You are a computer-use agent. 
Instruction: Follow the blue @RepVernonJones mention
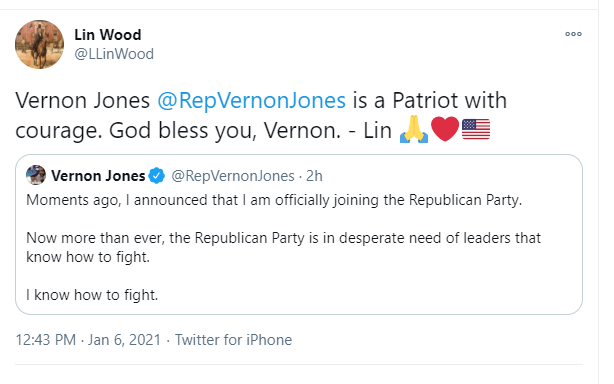coord(251,100)
